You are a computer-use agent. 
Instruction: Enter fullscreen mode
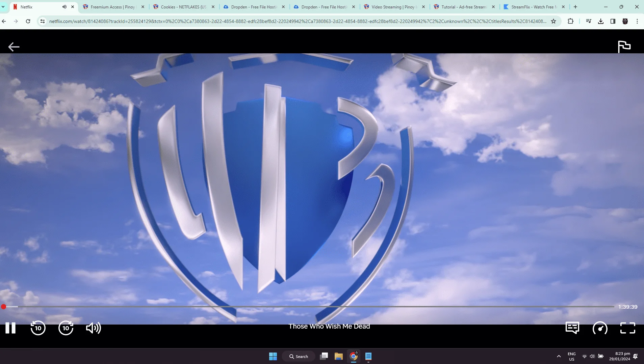(628, 328)
